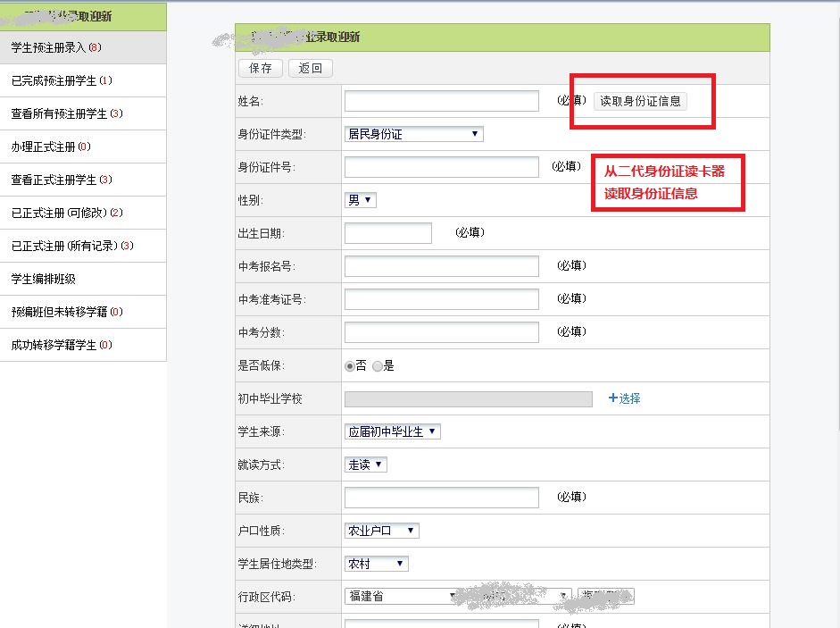Viewport: 840px width, 628px height.
Task: Open sidebar item 查看正式注册学生
Action: click(x=83, y=180)
